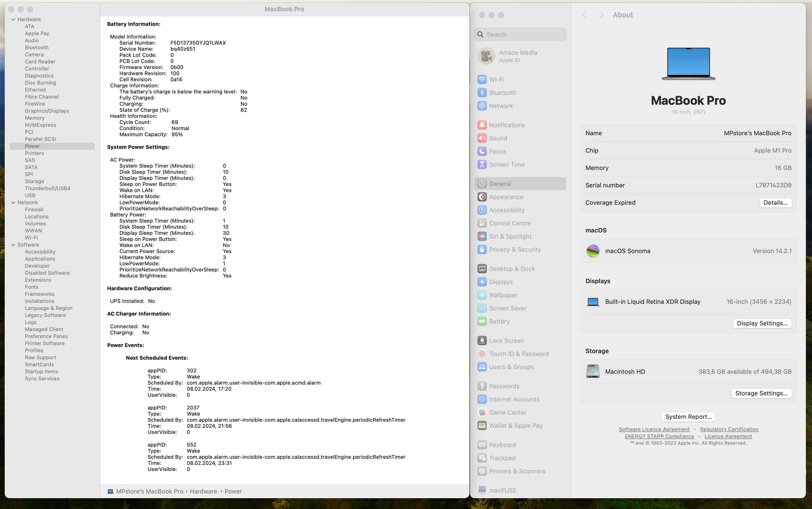This screenshot has width=812, height=509.
Task: Open the Appearance icon
Action: pyautogui.click(x=482, y=197)
